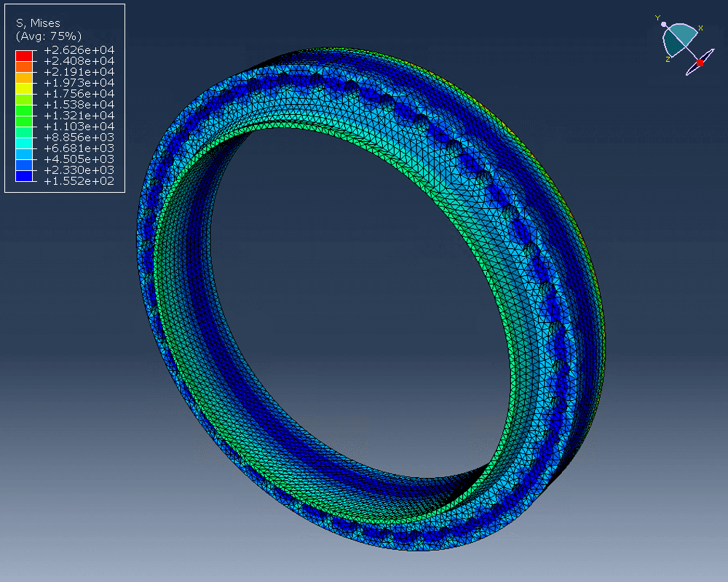
Task: Click the red legend color swatch
Action: [24, 56]
